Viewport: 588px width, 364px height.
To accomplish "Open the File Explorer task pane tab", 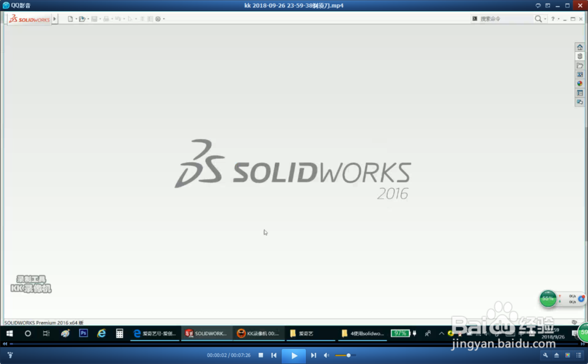I will pyautogui.click(x=580, y=66).
